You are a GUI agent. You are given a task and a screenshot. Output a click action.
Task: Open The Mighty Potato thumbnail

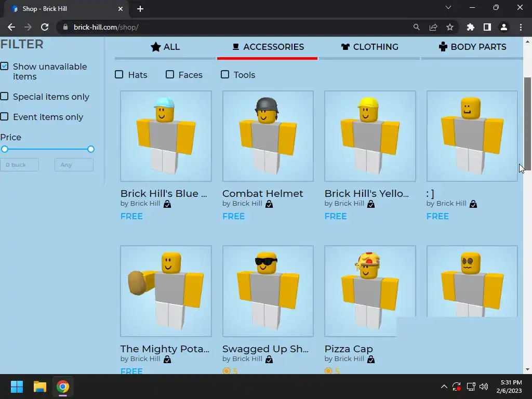coord(166,291)
